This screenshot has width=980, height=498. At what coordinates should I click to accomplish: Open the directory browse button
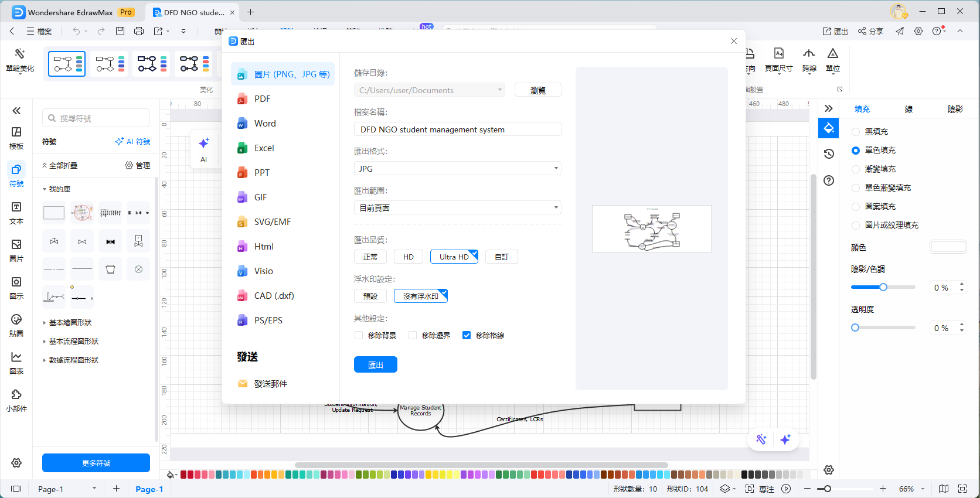click(x=538, y=90)
